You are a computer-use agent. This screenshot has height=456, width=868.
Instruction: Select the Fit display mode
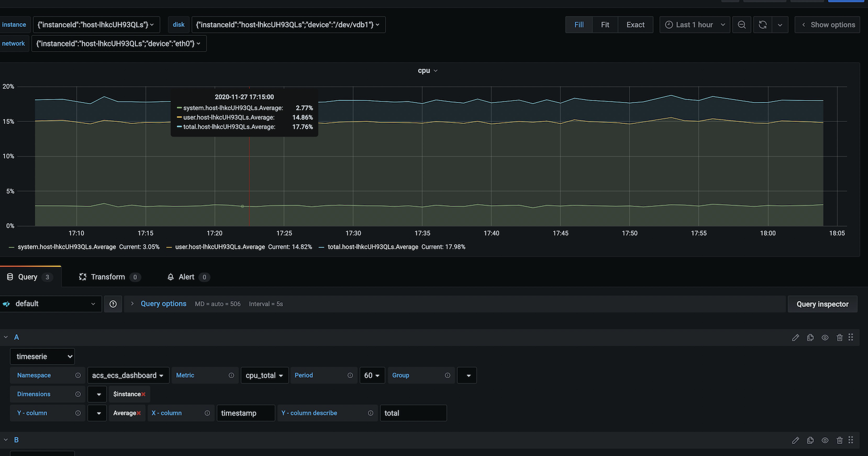[x=605, y=25]
